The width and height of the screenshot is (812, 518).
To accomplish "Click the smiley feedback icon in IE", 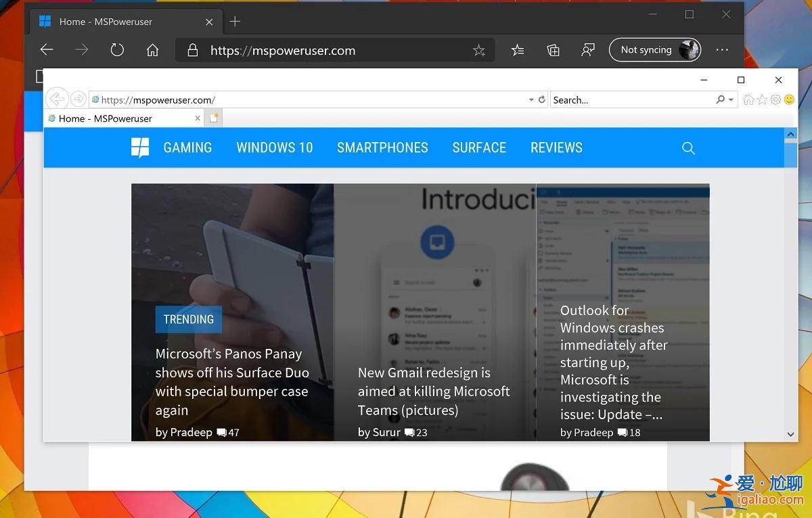I will click(x=789, y=99).
